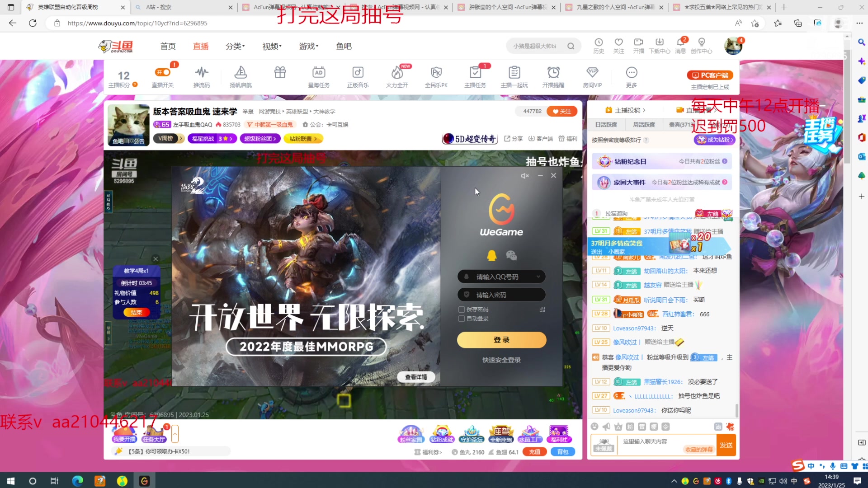
Task: Switch to 周活跃度 tab
Action: point(644,125)
